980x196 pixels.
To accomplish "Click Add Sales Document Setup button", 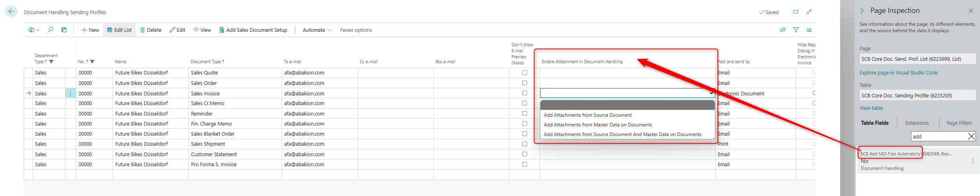I will [x=253, y=30].
